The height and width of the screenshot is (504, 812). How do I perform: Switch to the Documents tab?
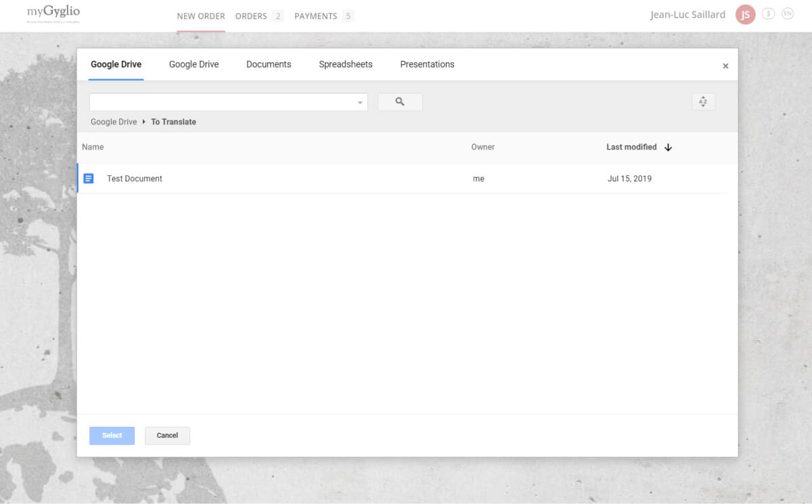[x=269, y=65]
